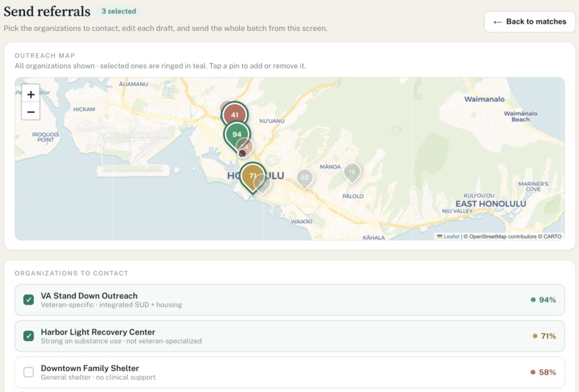Check the Downtown Family Shelter checkbox
The image size is (579, 392).
click(29, 372)
